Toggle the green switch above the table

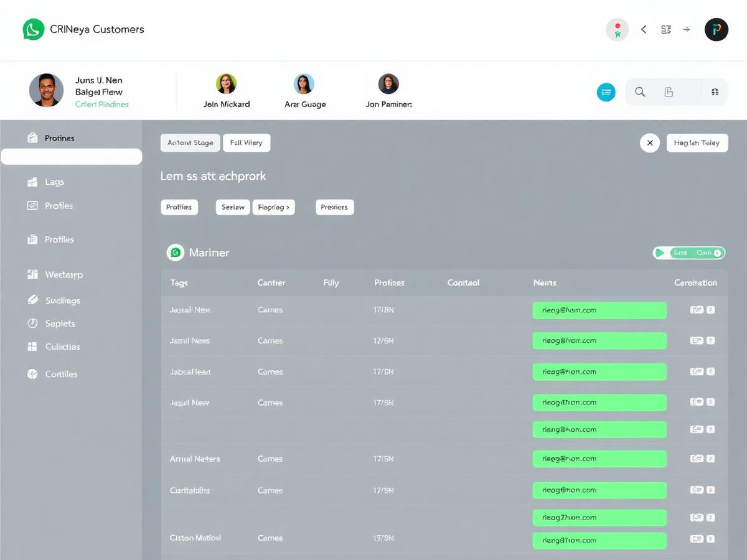pos(697,253)
